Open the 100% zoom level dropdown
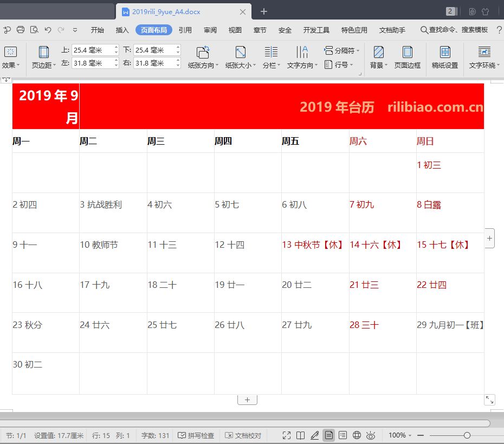 click(x=400, y=435)
